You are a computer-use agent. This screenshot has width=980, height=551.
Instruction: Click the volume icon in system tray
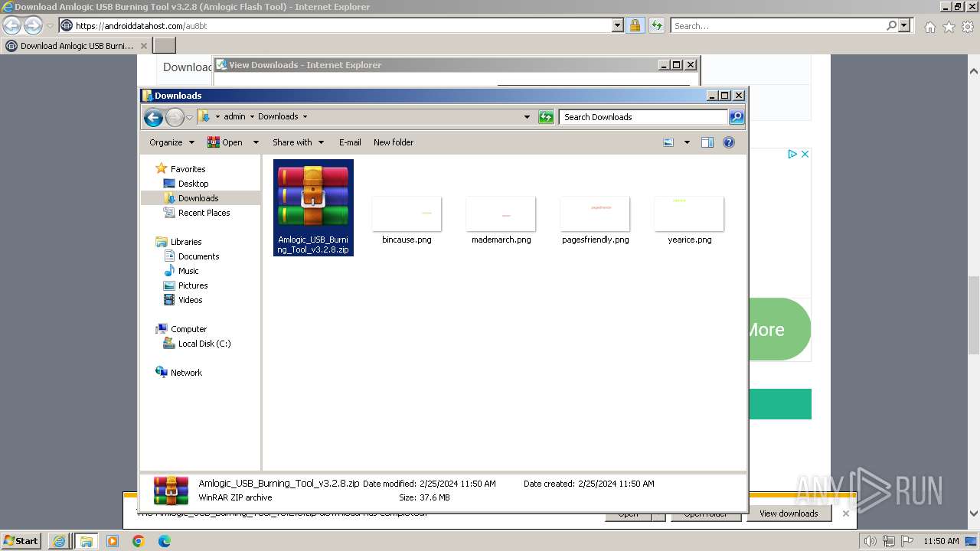click(871, 541)
